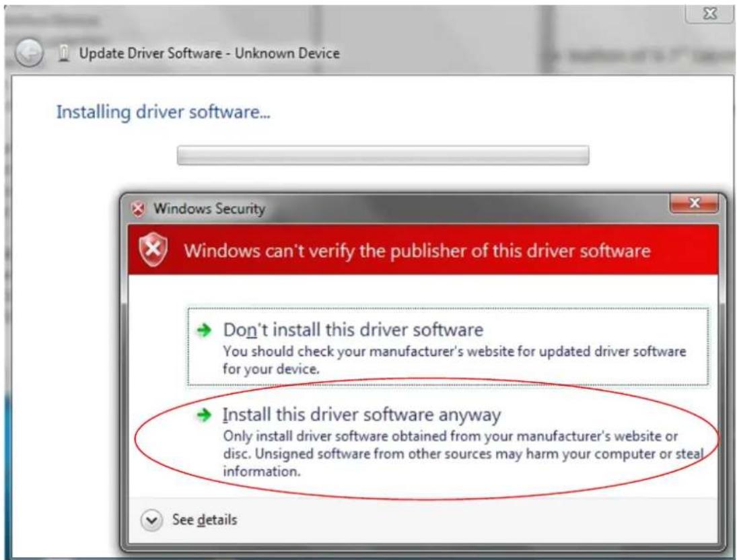This screenshot has width=737, height=560.
Task: Choose "Don't install this driver software"
Action: click(448, 347)
